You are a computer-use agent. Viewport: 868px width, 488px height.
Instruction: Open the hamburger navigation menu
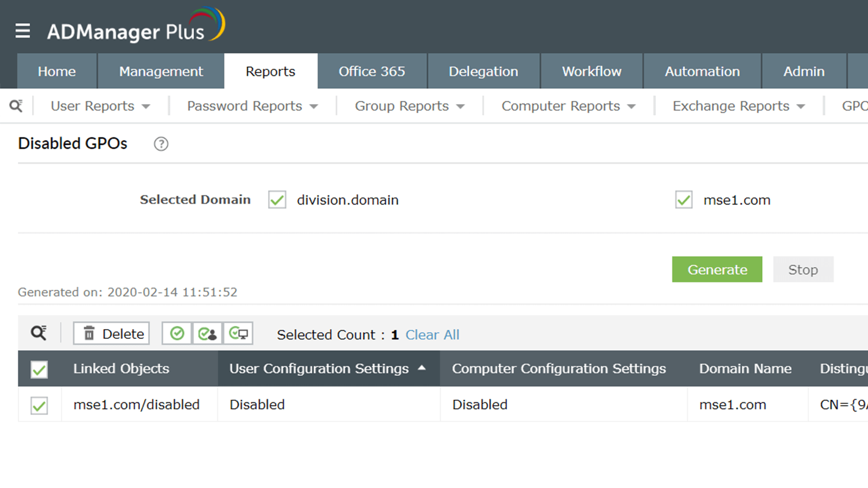click(x=23, y=31)
